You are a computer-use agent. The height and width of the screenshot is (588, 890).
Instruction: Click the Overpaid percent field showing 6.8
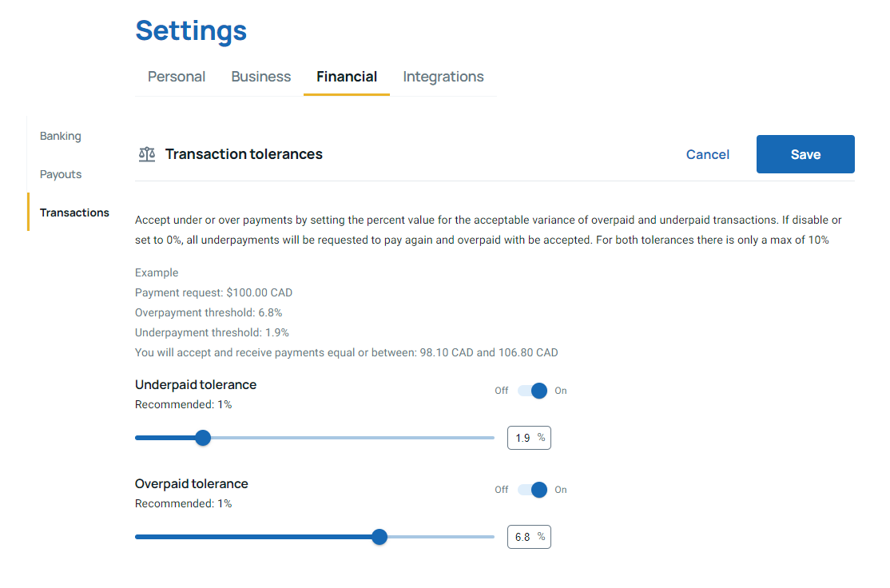pyautogui.click(x=529, y=537)
